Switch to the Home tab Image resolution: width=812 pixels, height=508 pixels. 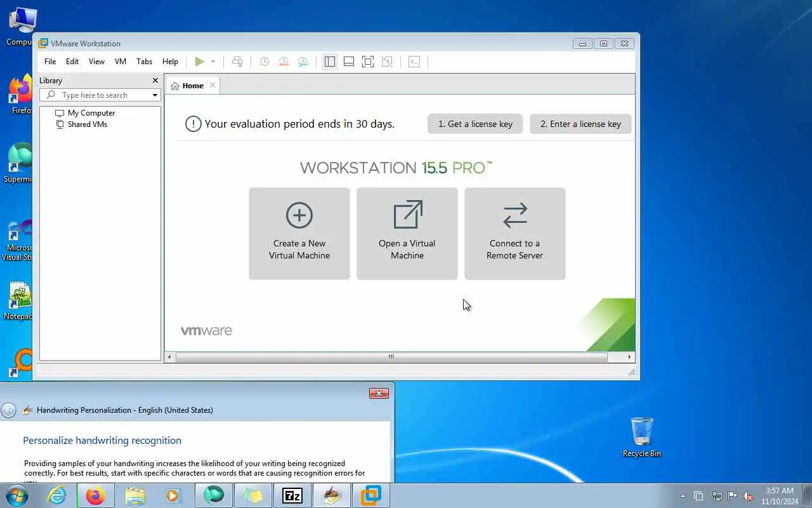pyautogui.click(x=193, y=86)
